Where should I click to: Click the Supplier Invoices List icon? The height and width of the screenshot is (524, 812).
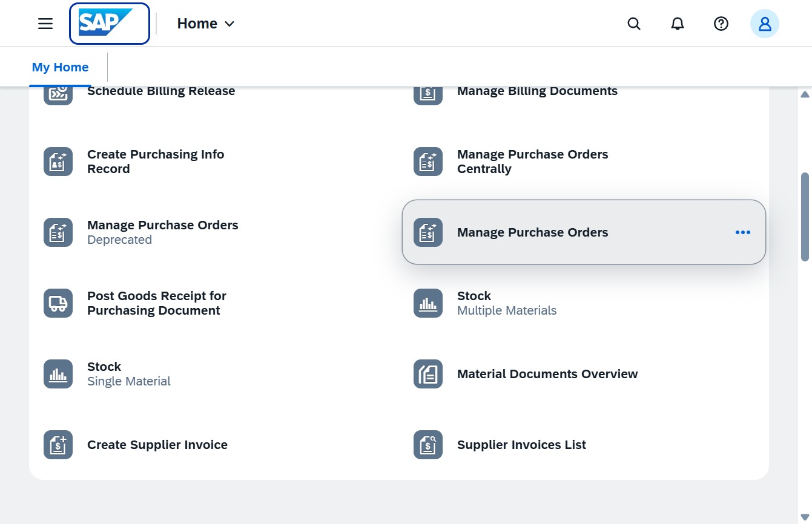[428, 445]
